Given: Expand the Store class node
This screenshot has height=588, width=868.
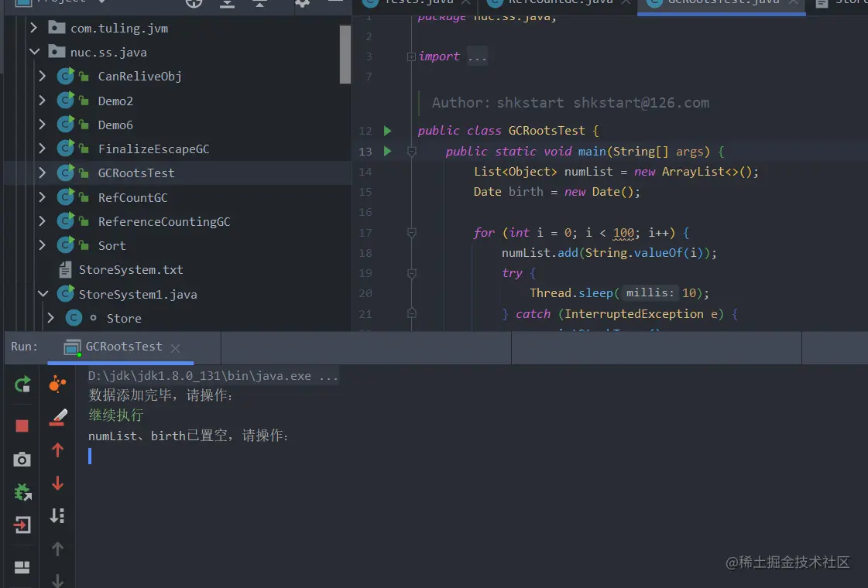Looking at the screenshot, I should (x=50, y=317).
